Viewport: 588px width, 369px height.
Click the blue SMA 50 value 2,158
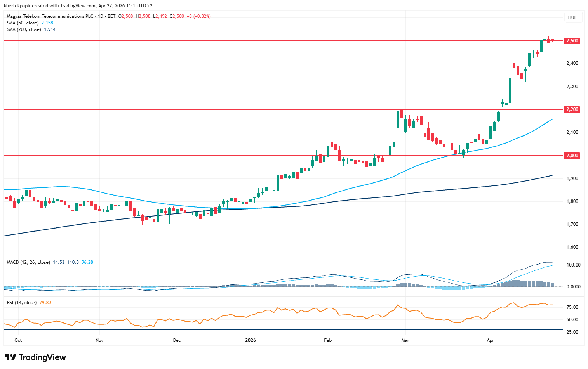[47, 23]
